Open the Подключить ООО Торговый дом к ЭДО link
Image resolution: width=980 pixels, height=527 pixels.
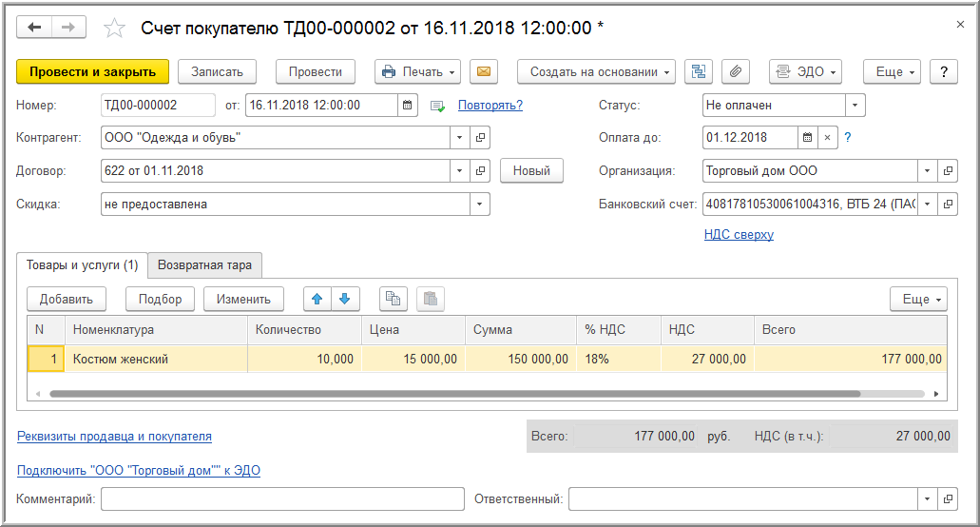(x=139, y=470)
